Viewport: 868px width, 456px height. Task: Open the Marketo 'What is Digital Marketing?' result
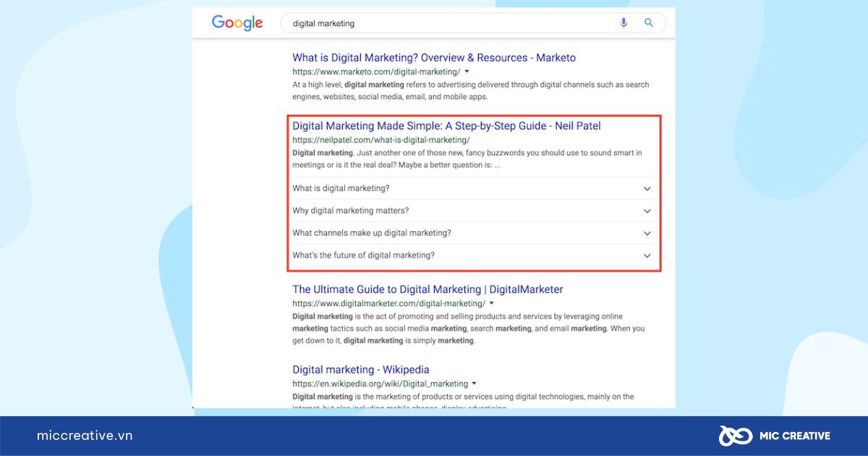click(x=434, y=58)
